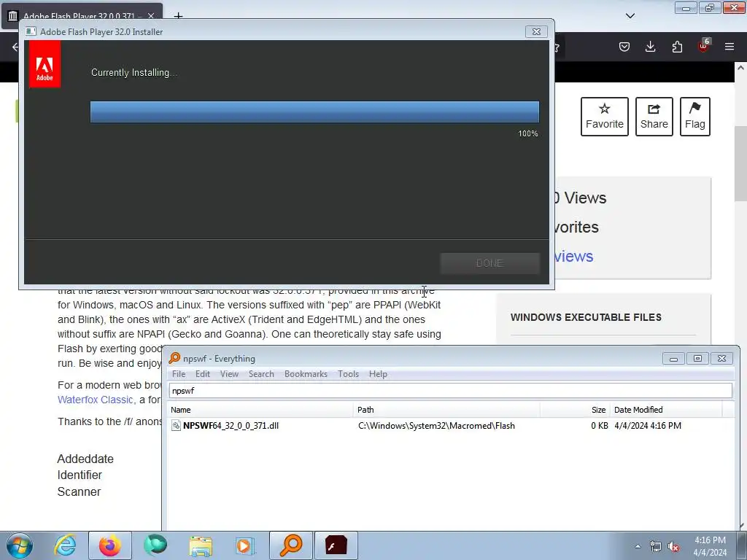Click the Everything search field containing npswf
This screenshot has width=747, height=560.
(x=451, y=391)
